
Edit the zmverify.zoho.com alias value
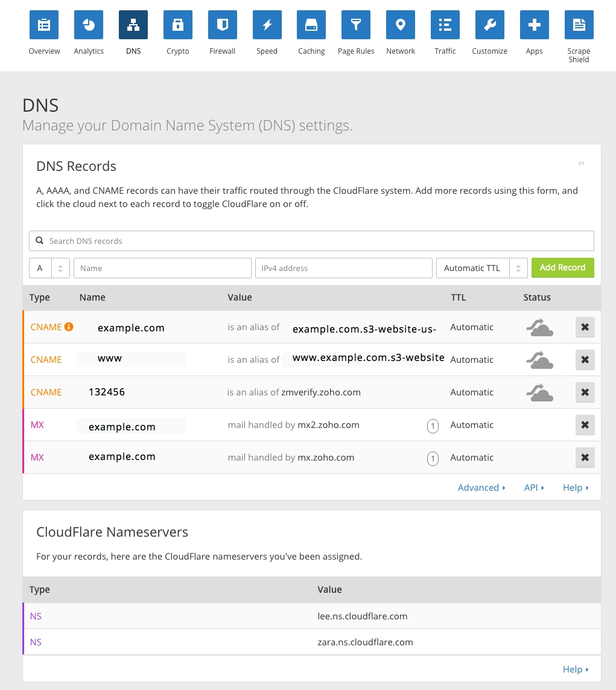pyautogui.click(x=320, y=392)
